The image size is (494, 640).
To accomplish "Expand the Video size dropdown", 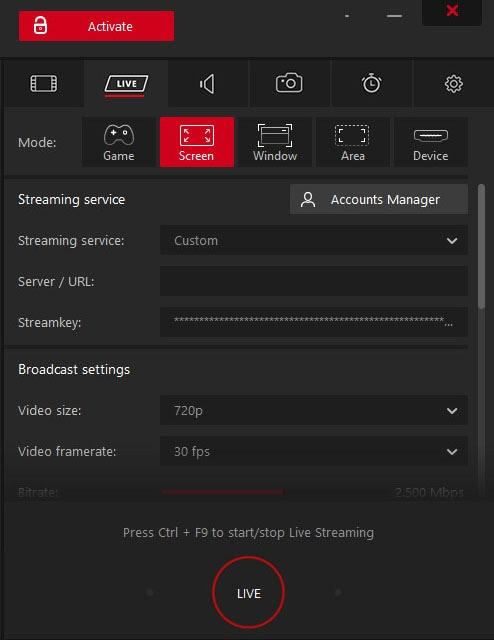I will click(x=314, y=410).
